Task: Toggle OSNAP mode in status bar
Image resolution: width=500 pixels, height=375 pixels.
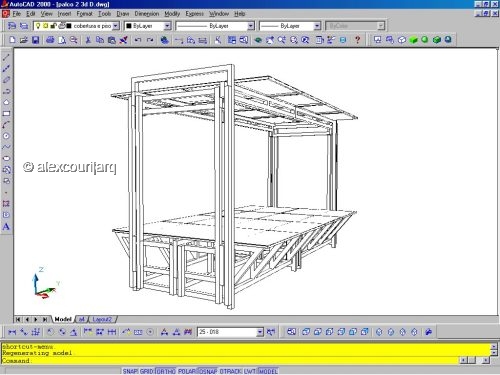Action: tap(208, 371)
